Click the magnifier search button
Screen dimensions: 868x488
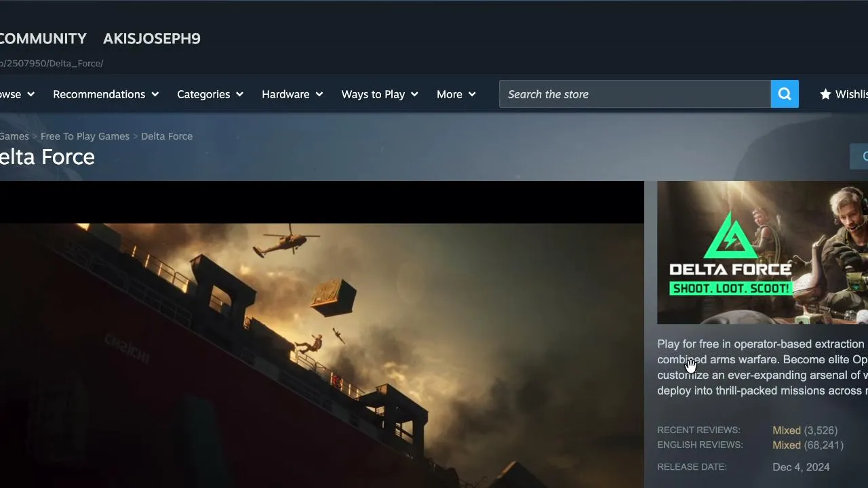(785, 94)
